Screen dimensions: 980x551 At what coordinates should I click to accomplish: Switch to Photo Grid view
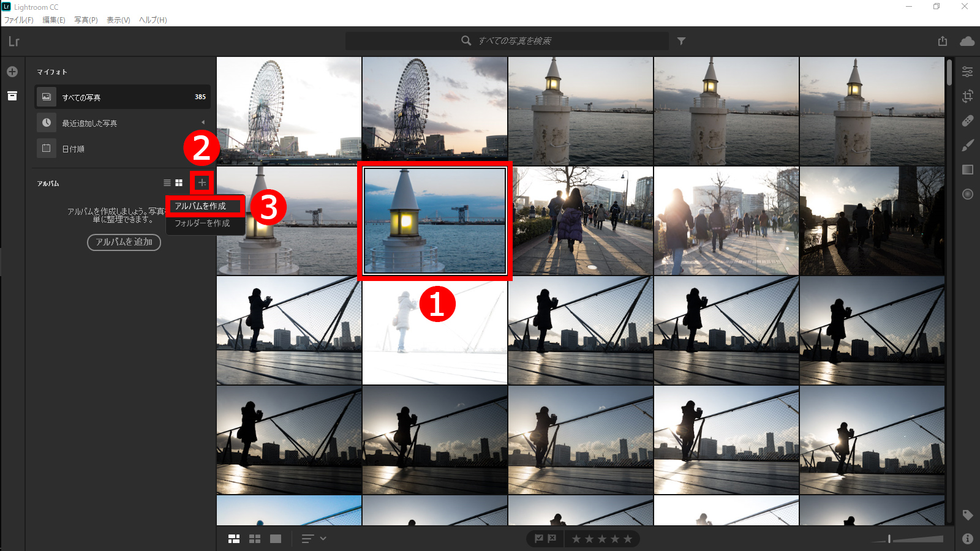[234, 539]
